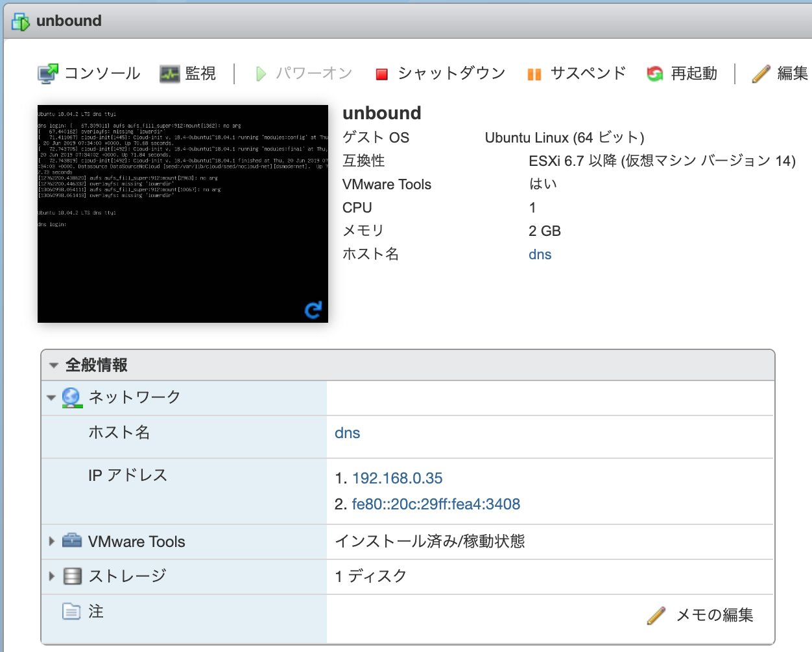Open the console via コンソール icon
The height and width of the screenshot is (652, 812).
point(48,74)
